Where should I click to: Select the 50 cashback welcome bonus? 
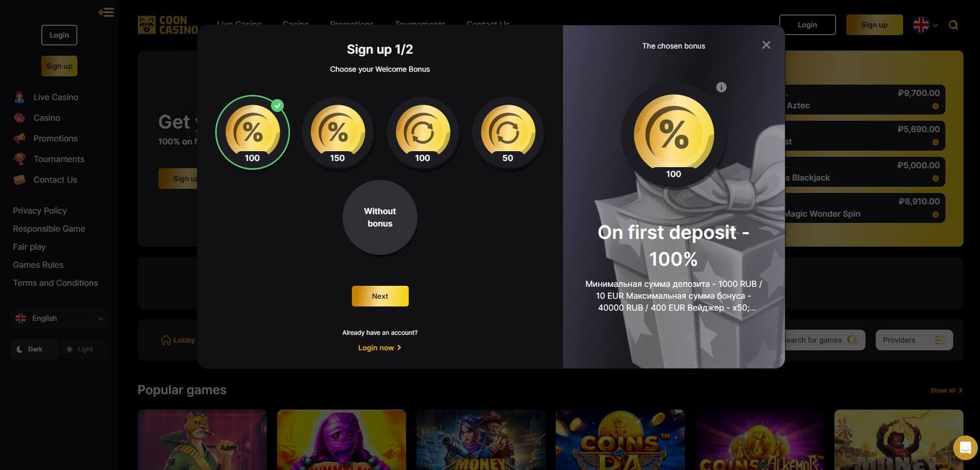pyautogui.click(x=508, y=133)
